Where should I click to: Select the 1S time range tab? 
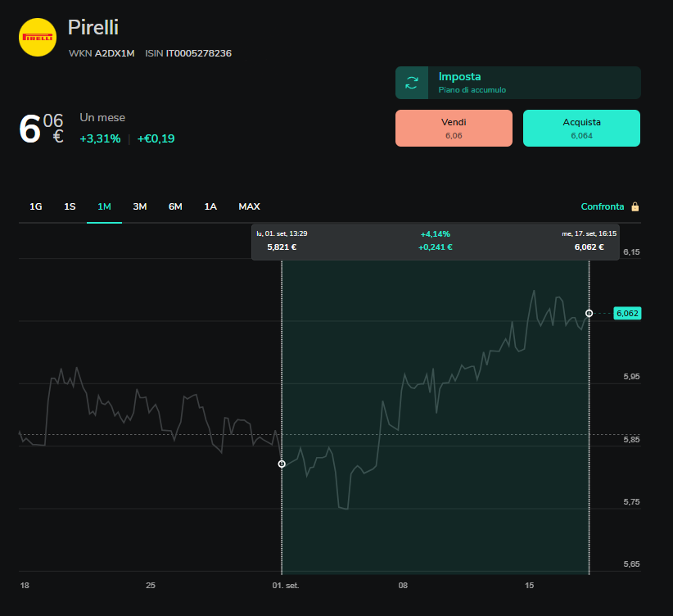(70, 206)
